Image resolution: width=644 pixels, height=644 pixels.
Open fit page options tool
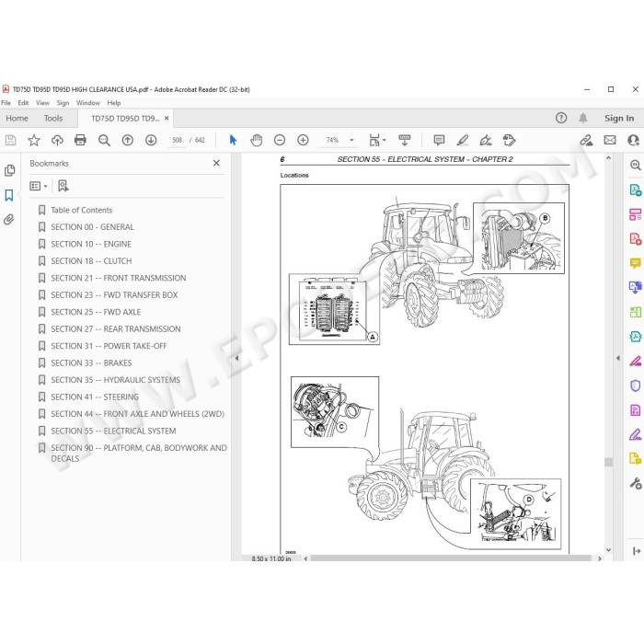[374, 141]
